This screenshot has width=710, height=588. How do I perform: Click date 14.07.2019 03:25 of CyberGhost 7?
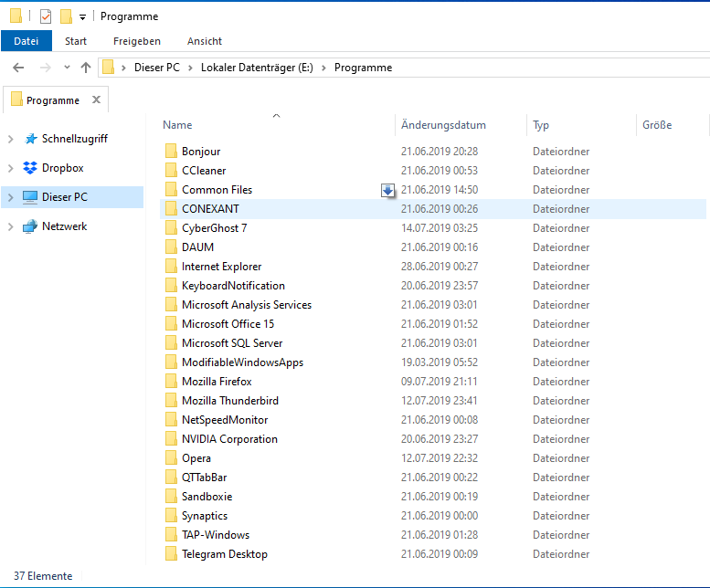pyautogui.click(x=440, y=228)
